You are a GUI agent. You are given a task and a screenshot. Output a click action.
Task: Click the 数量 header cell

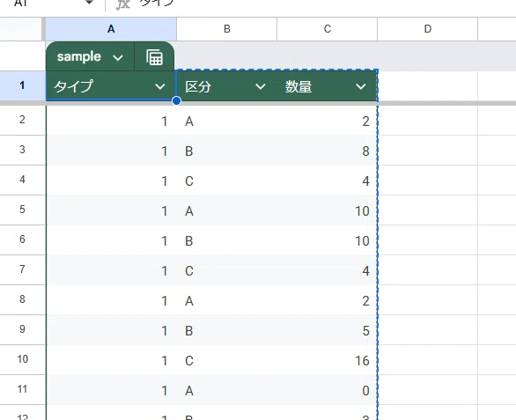tap(327, 86)
